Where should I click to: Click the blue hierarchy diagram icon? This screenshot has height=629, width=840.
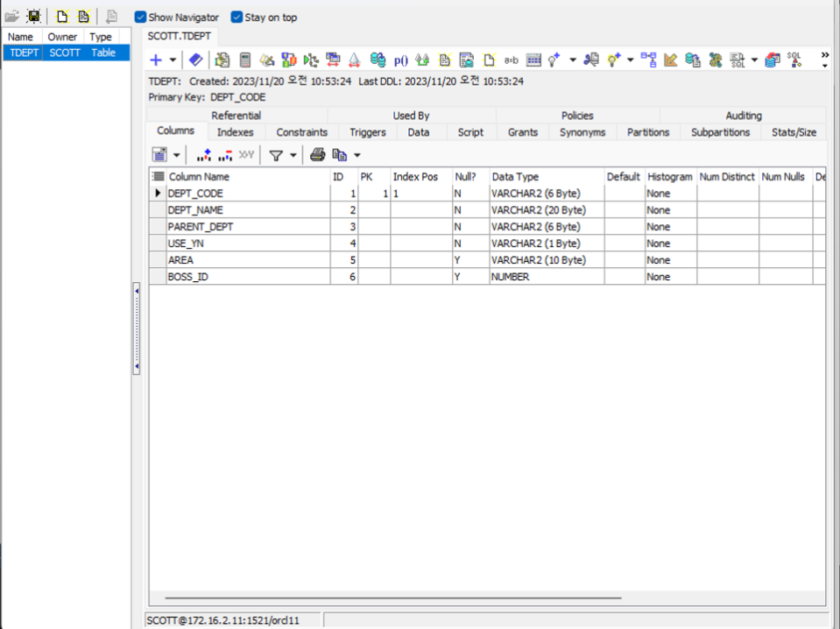point(649,60)
